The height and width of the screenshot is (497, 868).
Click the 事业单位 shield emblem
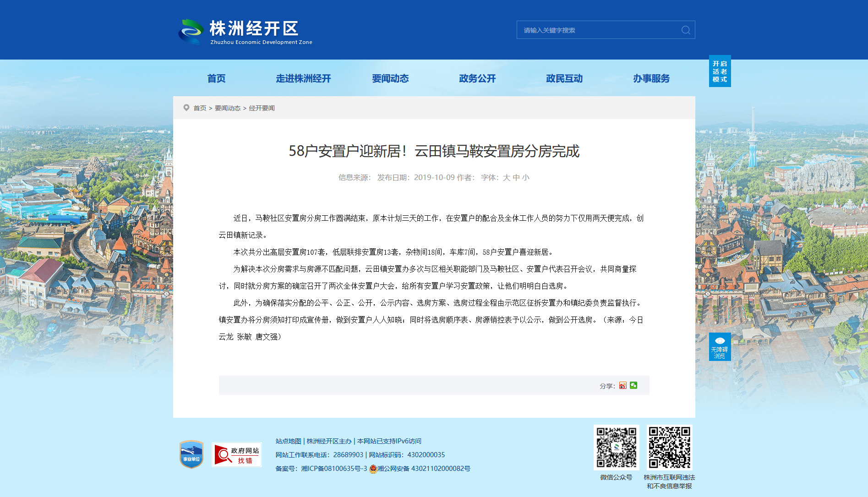click(x=191, y=454)
